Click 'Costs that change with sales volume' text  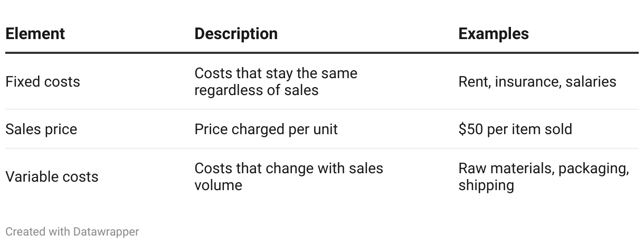click(x=289, y=176)
